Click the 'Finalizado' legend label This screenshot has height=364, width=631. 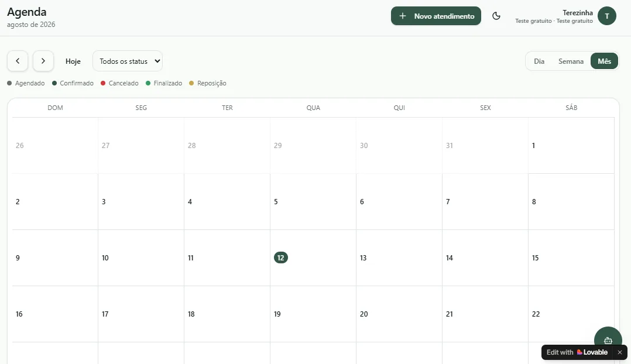[x=168, y=83]
